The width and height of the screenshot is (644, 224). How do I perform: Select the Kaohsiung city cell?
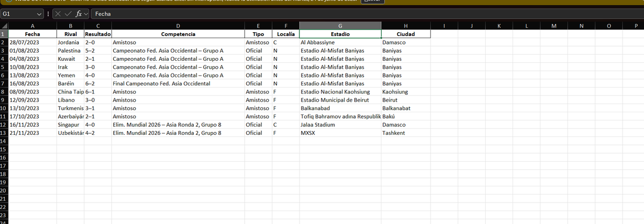tap(405, 92)
